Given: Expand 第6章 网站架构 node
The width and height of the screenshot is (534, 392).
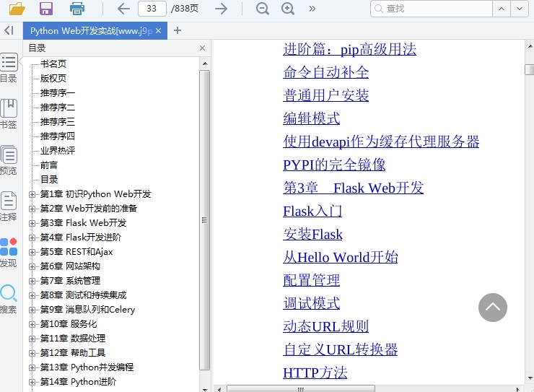Looking at the screenshot, I should pyautogui.click(x=32, y=266).
